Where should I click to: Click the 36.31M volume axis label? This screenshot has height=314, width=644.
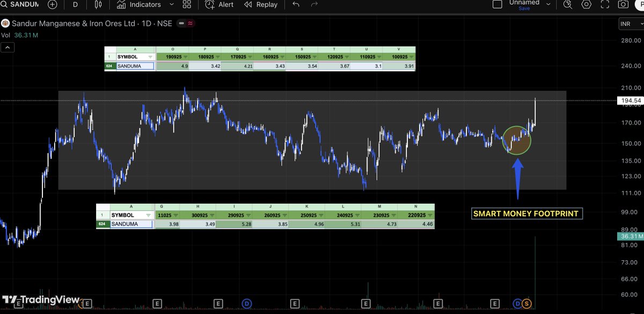tap(630, 236)
